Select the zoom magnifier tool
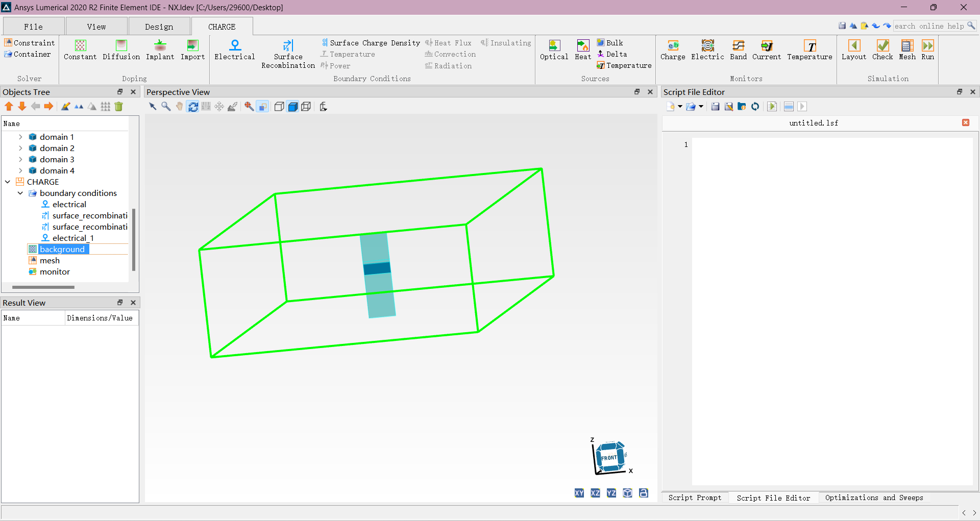The image size is (980, 521). pos(166,107)
